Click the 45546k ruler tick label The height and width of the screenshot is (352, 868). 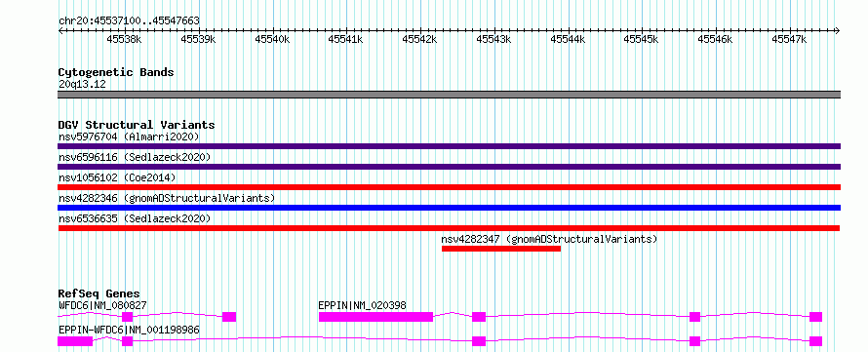(x=716, y=39)
